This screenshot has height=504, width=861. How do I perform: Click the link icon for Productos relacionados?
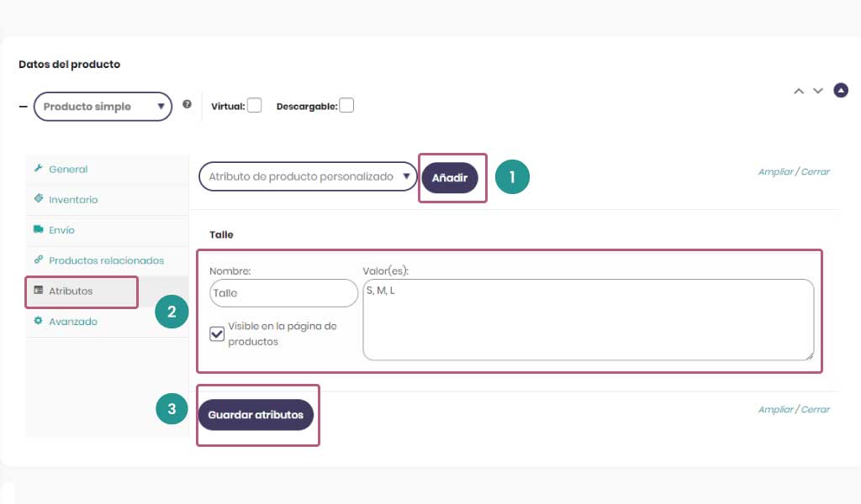tap(39, 260)
